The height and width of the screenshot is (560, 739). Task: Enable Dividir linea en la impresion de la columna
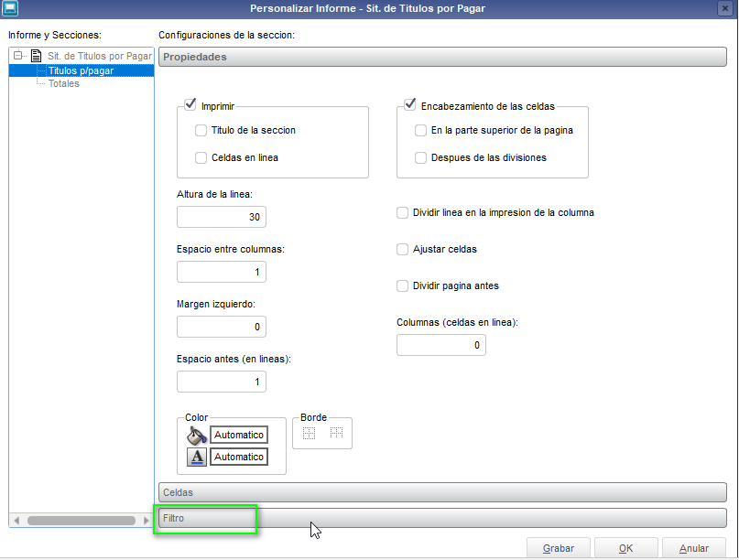pos(402,213)
